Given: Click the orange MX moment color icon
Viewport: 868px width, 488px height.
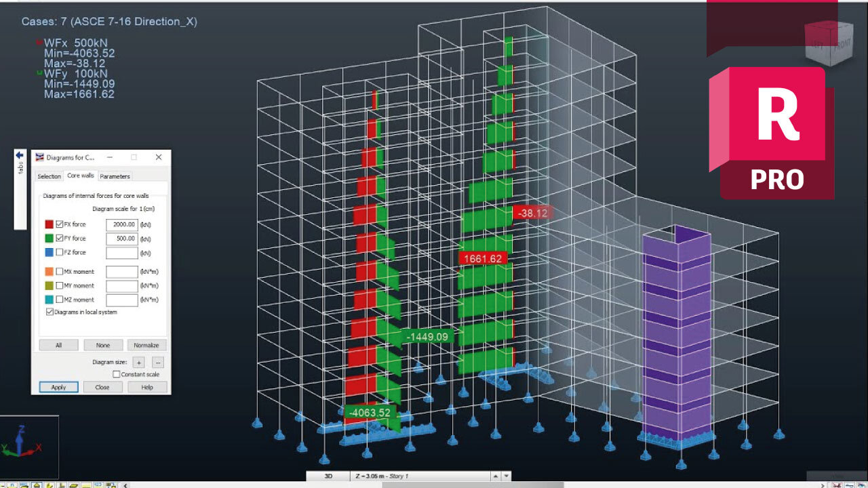Looking at the screenshot, I should click(48, 271).
